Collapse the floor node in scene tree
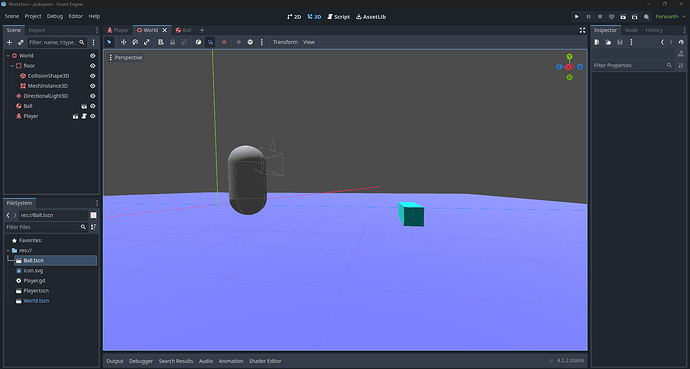 coord(12,66)
